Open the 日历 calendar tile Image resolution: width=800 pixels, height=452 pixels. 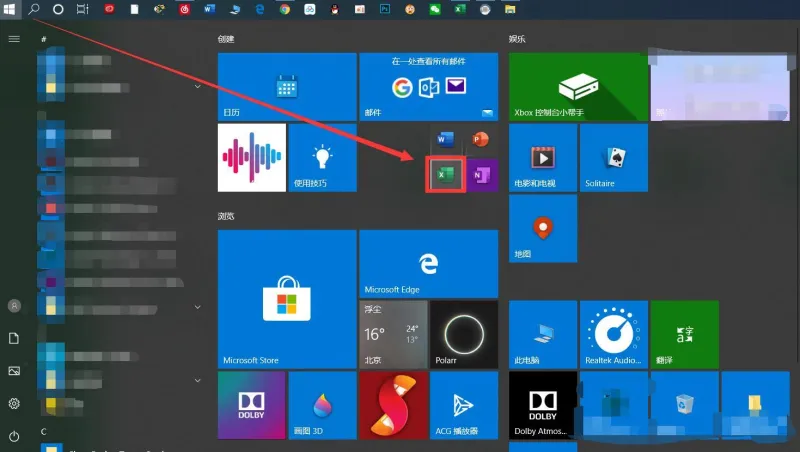pyautogui.click(x=287, y=87)
